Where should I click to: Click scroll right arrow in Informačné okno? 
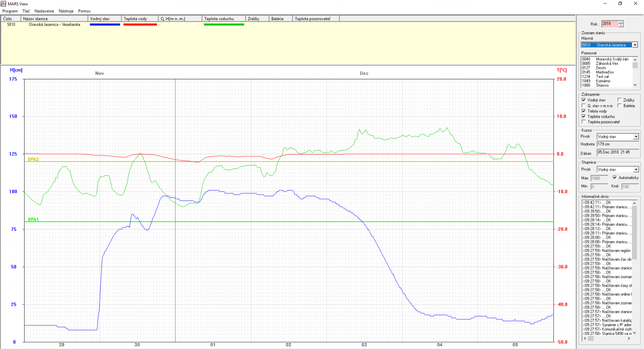click(629, 339)
